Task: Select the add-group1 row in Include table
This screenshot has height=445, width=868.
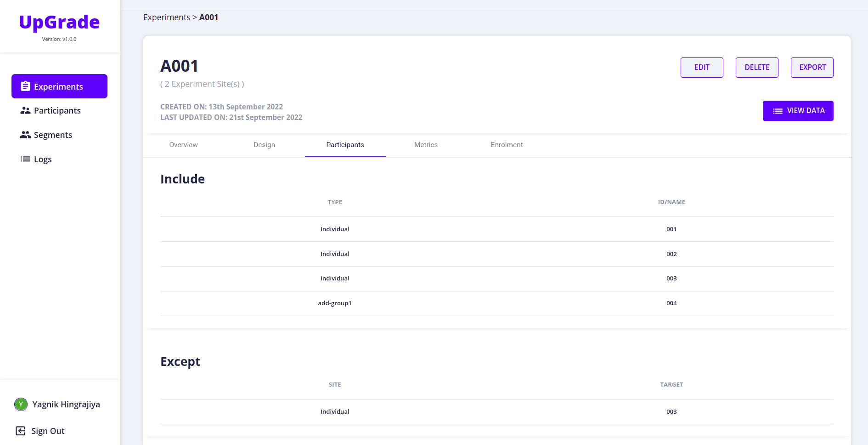Action: tap(335, 303)
